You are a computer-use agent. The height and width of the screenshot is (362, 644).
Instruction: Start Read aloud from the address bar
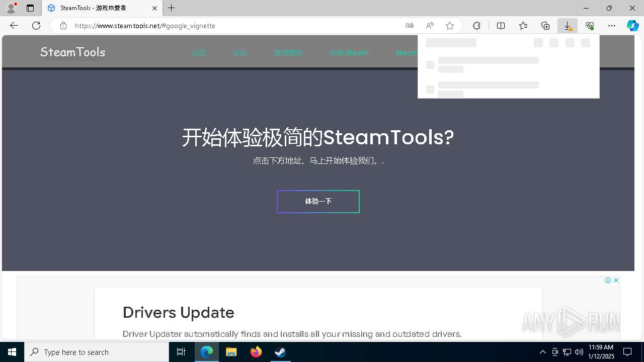430,26
